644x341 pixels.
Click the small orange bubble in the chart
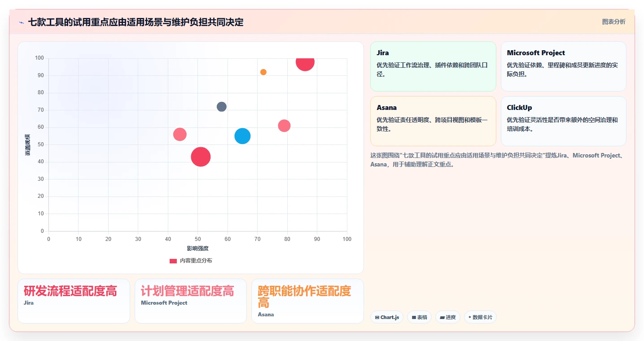[263, 72]
